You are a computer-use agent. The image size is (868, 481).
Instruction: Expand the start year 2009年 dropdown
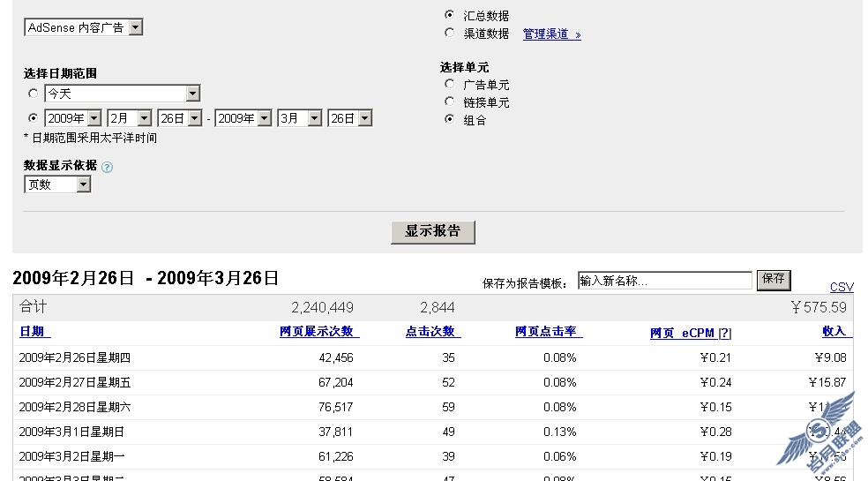tap(72, 118)
